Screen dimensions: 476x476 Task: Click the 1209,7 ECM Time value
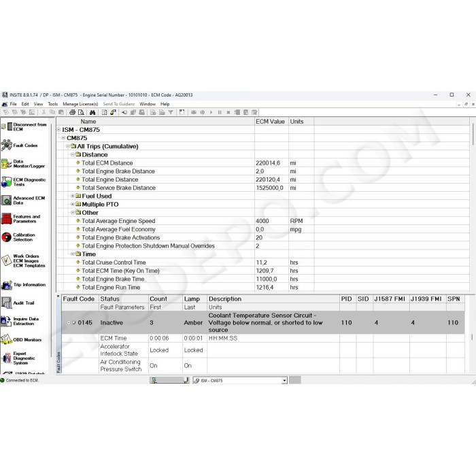(x=265, y=271)
